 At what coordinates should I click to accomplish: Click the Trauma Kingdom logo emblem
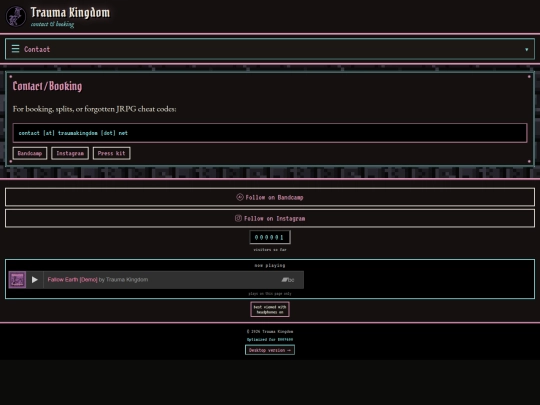pyautogui.click(x=15, y=16)
